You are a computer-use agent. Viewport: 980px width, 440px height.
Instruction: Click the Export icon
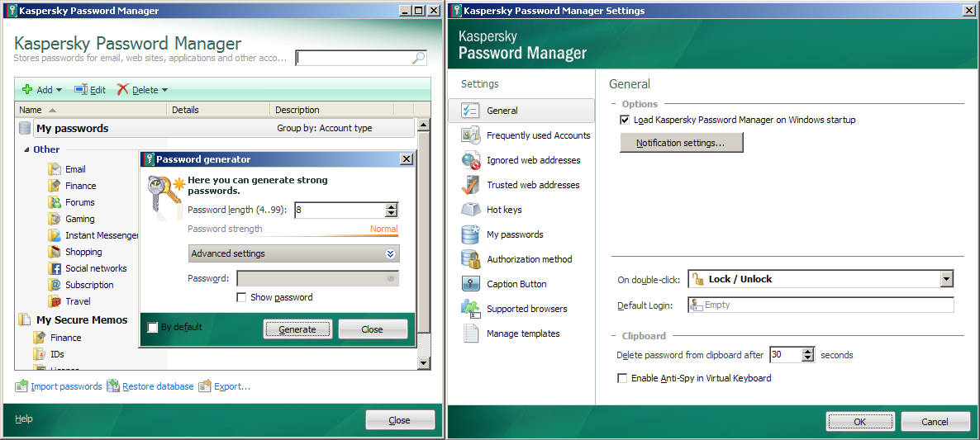click(x=205, y=386)
